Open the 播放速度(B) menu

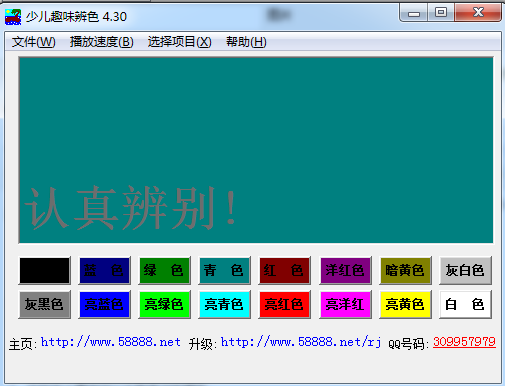click(x=102, y=42)
